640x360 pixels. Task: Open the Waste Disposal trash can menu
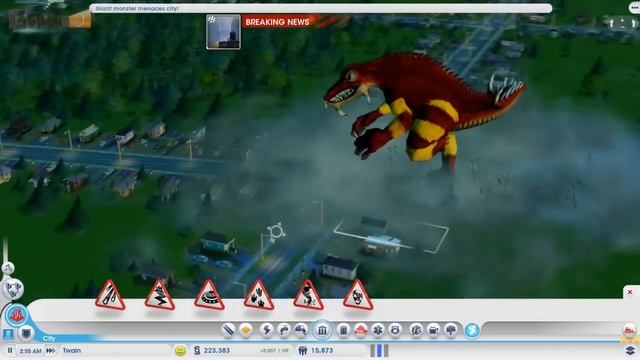343,330
